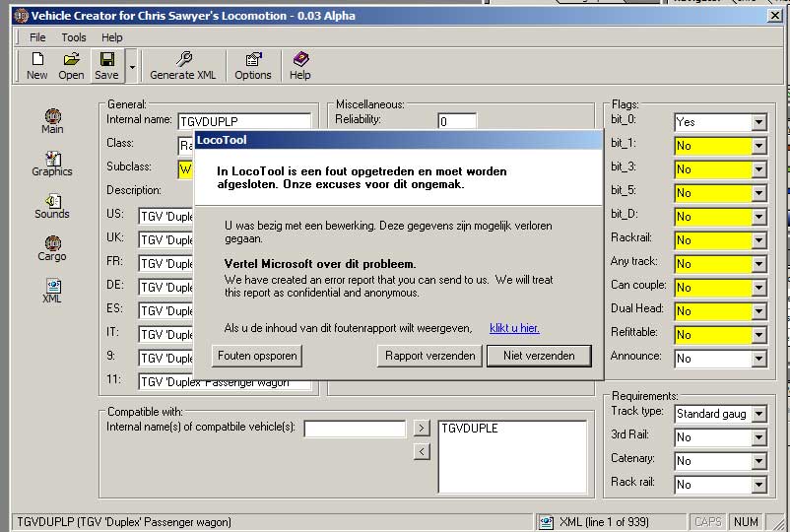The image size is (790, 532).
Task: Expand the Save button dropdown arrow
Action: [x=132, y=67]
